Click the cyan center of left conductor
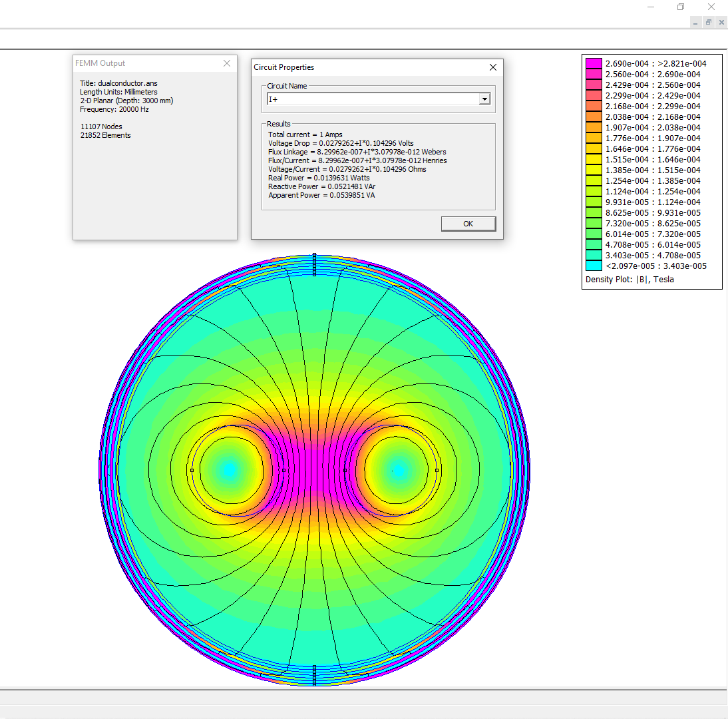Screen dimensions: 728x719 pos(229,470)
